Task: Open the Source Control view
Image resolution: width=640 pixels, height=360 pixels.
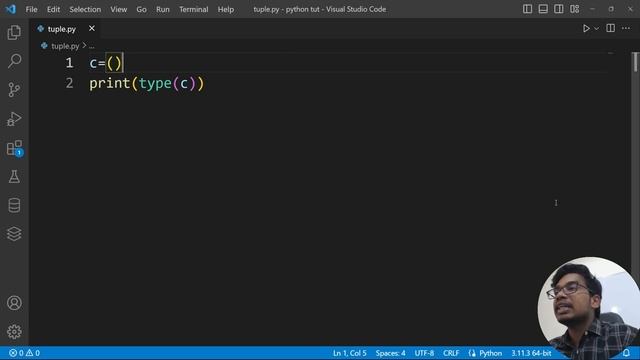Action: (x=14, y=89)
